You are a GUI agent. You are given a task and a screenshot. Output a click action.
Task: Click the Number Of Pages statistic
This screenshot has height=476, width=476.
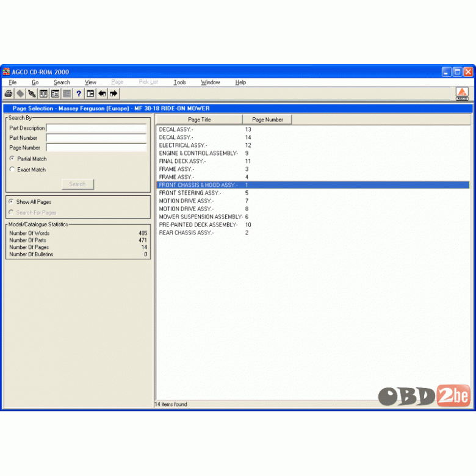pos(78,247)
